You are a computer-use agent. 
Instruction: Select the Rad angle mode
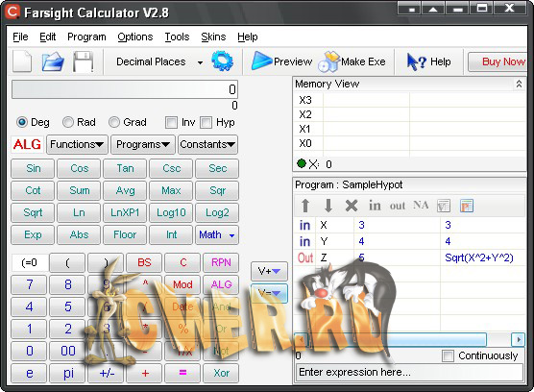[x=68, y=122]
